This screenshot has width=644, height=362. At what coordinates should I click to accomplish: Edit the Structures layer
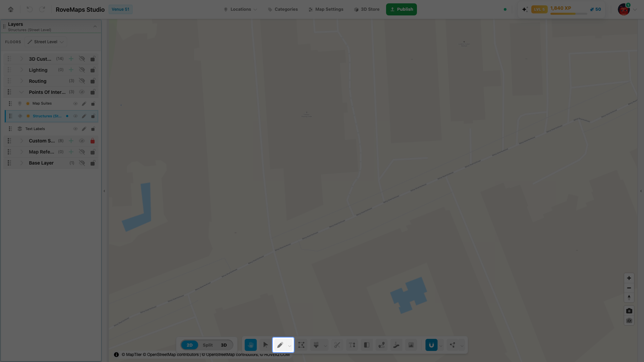point(84,116)
